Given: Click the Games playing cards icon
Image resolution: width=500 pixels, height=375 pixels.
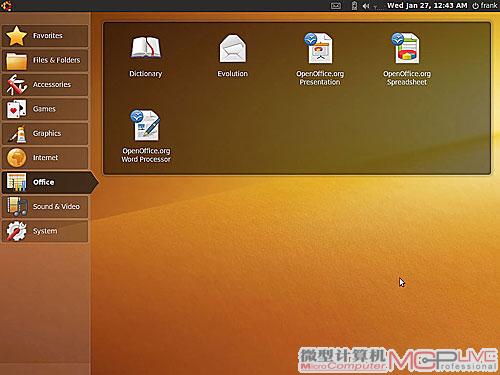Looking at the screenshot, I should coord(17,109).
